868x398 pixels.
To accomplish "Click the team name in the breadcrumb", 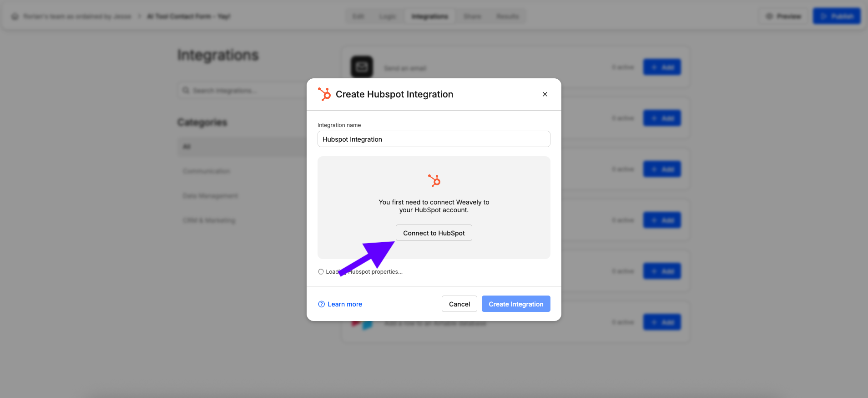I will tap(77, 16).
